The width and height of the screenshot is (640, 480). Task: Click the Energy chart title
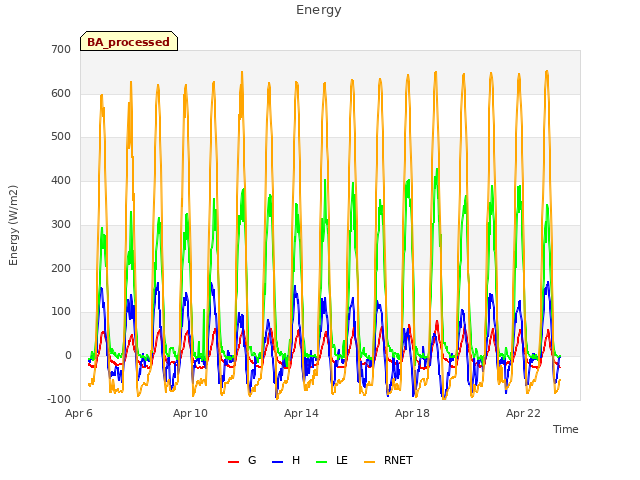tap(319, 10)
